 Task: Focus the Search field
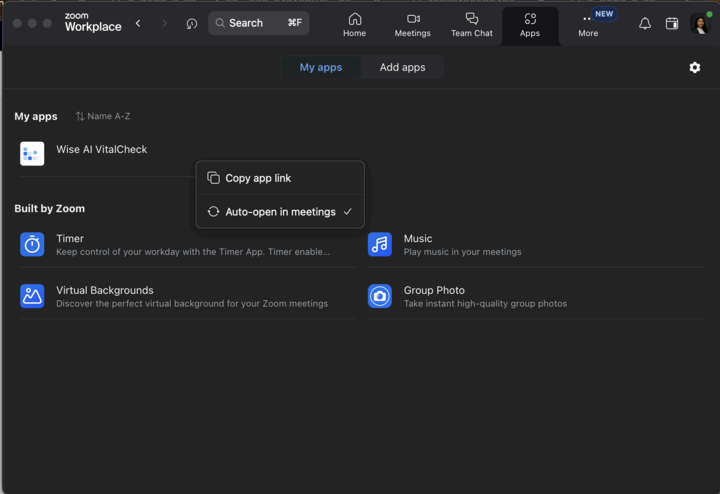259,23
